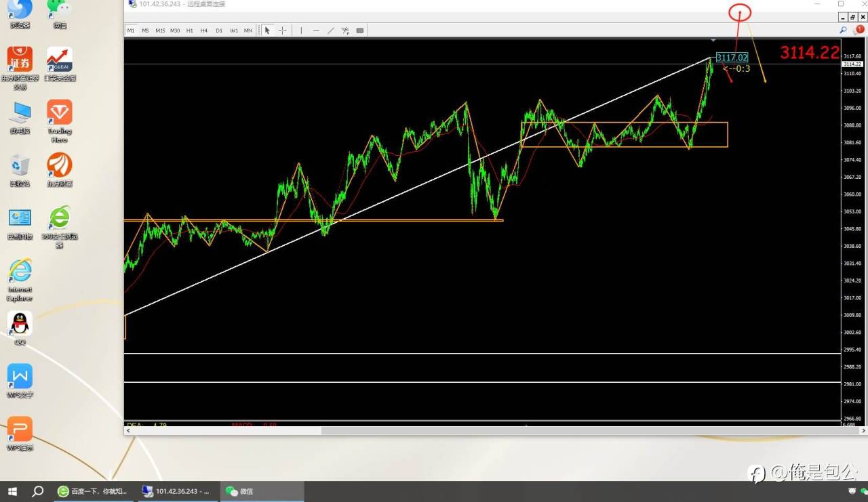
Task: Select the 此电脑 (This PC) desktop icon
Action: (20, 117)
